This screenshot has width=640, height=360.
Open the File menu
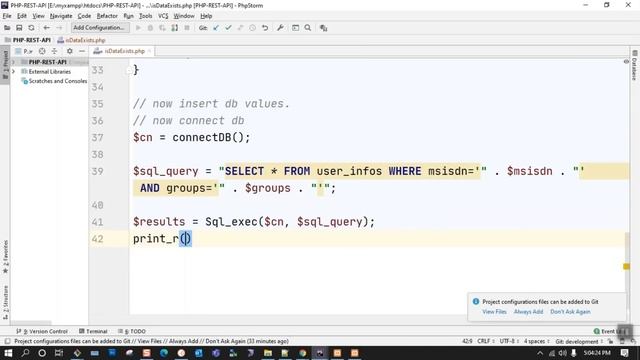tap(7, 16)
